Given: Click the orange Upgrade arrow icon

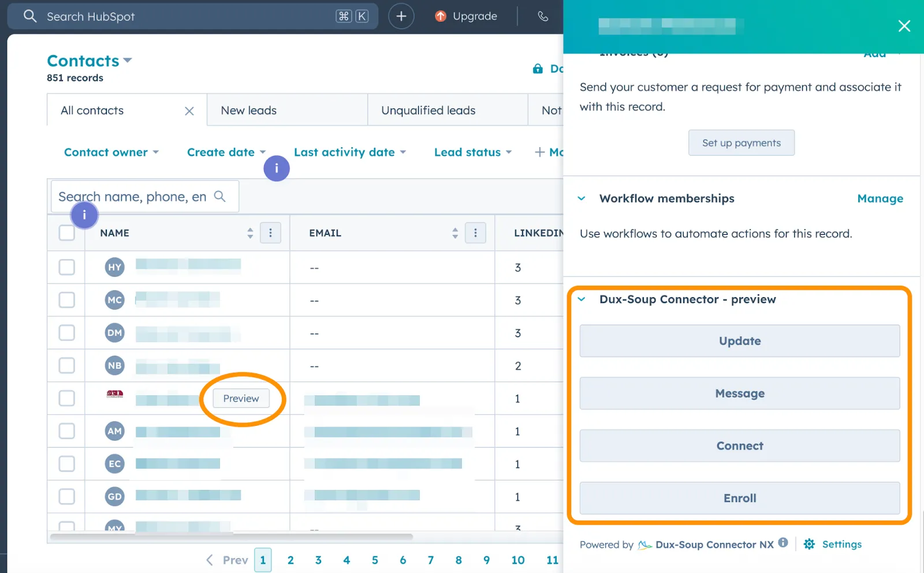Looking at the screenshot, I should pyautogui.click(x=441, y=16).
